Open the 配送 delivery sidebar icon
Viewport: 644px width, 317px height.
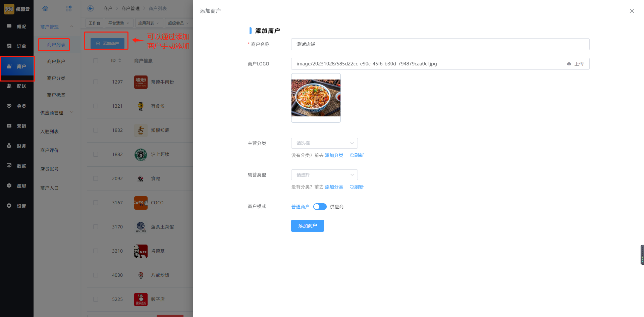click(x=9, y=86)
